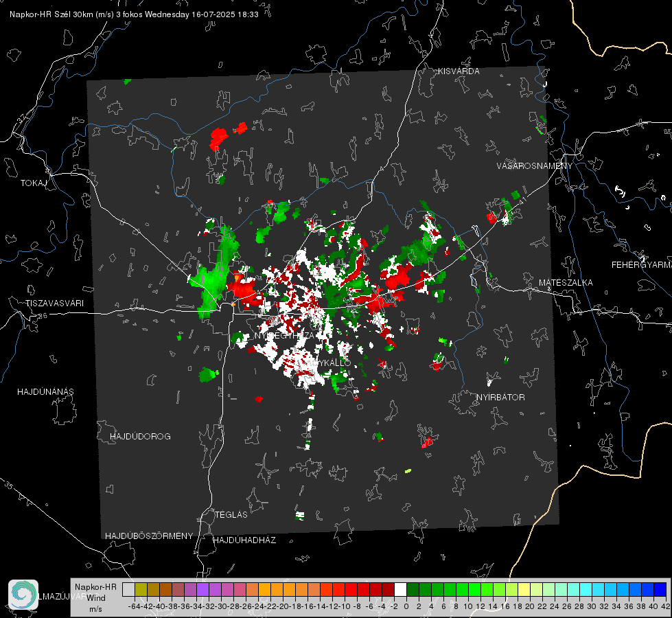Click the Wind label in the legend
672x618 pixels.
coord(96,598)
